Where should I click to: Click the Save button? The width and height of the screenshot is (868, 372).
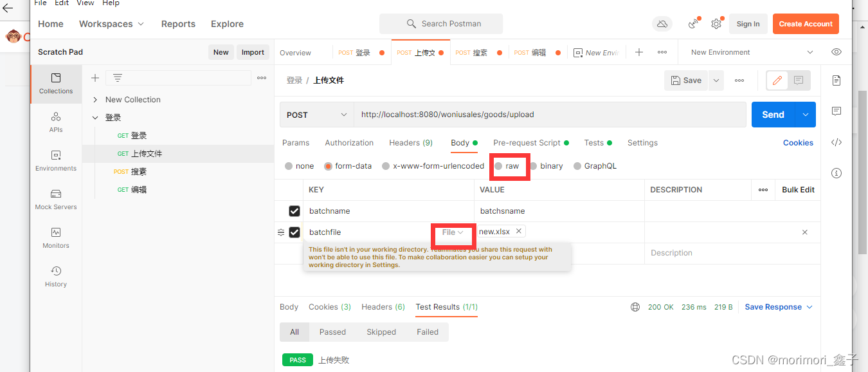coord(686,80)
